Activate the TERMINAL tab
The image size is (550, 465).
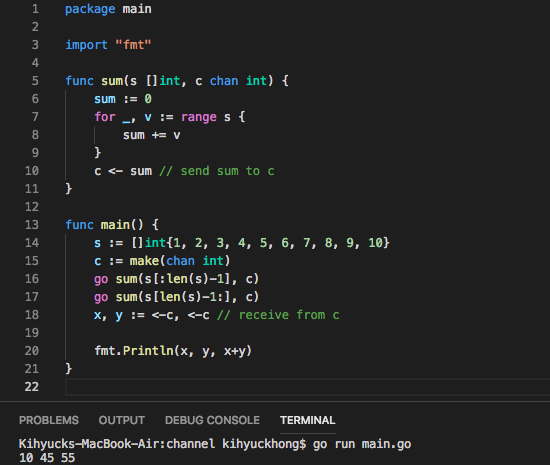pos(308,420)
